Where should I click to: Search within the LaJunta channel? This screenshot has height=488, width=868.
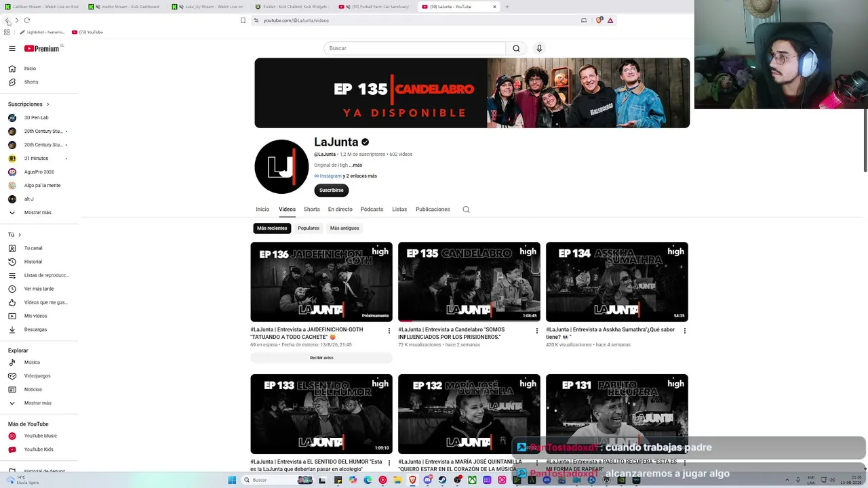[x=466, y=209]
